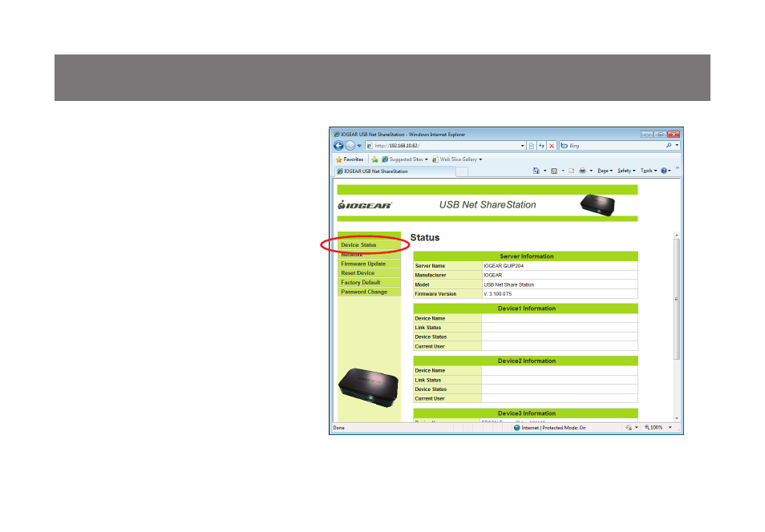The width and height of the screenshot is (765, 532).
Task: Open Password Change in the sidebar
Action: (364, 292)
